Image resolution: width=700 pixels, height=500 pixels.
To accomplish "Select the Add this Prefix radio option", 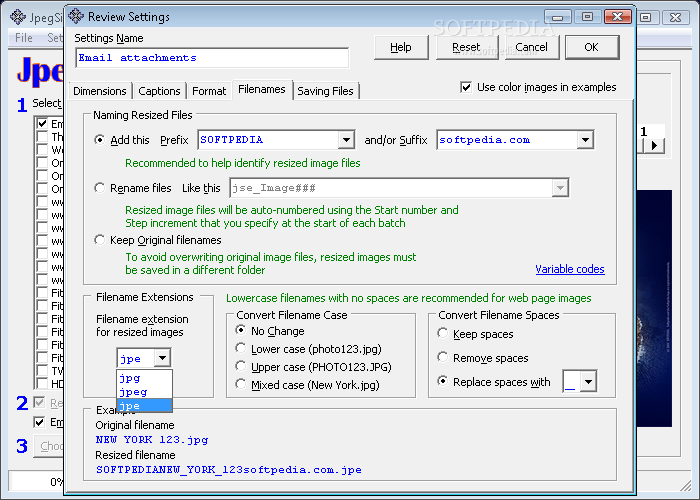I will tap(100, 140).
